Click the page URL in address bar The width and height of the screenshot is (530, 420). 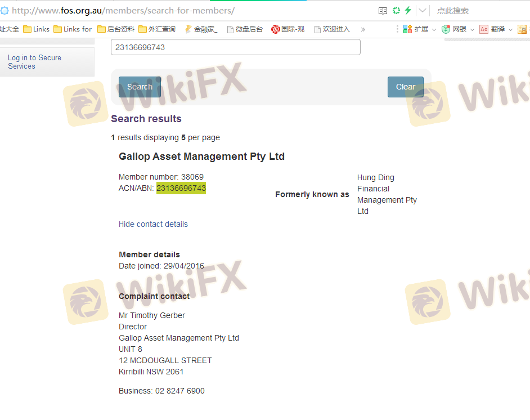pos(123,11)
